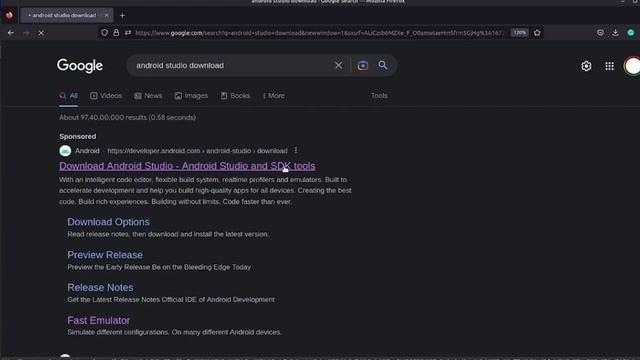
Task: Open the Google account avatar
Action: (x=632, y=66)
